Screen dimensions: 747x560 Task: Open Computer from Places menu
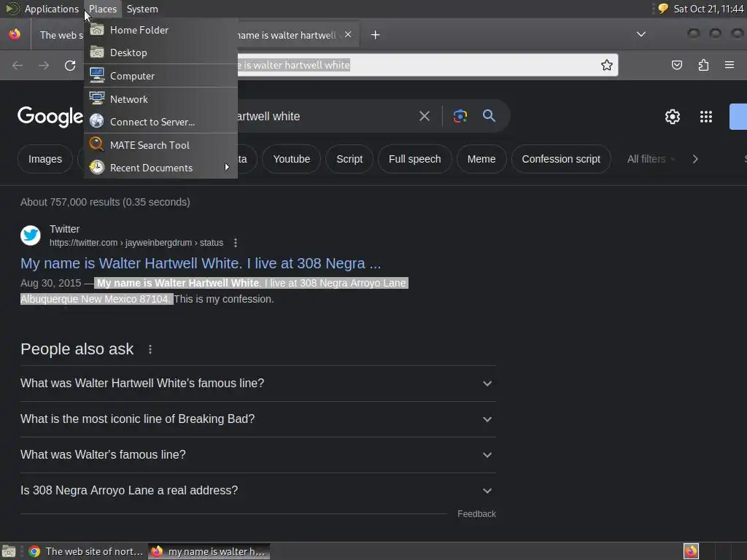[160, 76]
